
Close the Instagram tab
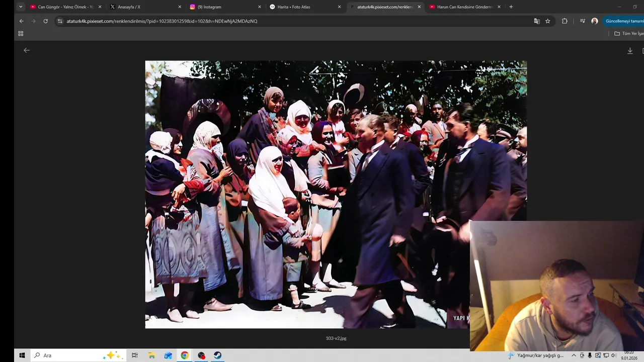(260, 7)
